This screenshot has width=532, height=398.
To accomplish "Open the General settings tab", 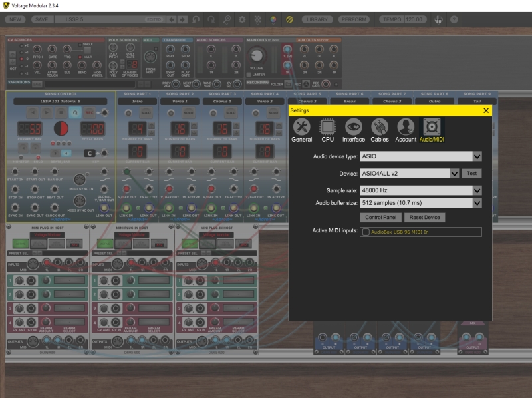I will click(302, 130).
